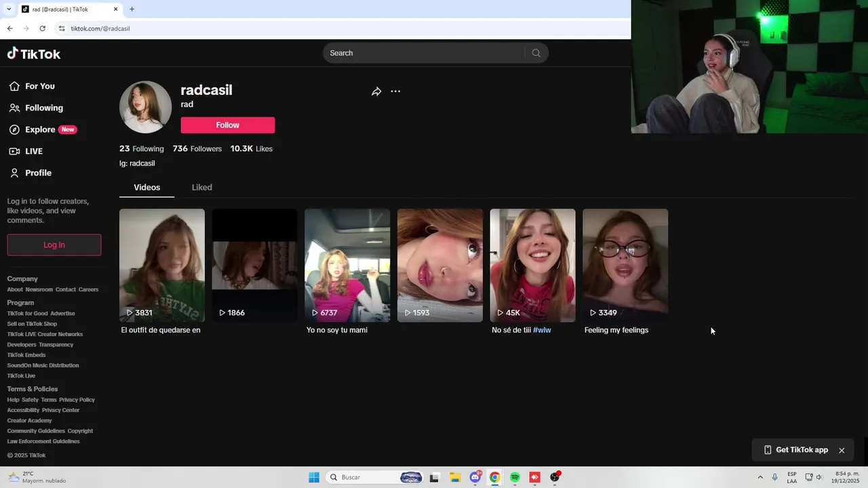The width and height of the screenshot is (868, 488).
Task: Close the radcasil TikTok tab
Action: pyautogui.click(x=115, y=9)
